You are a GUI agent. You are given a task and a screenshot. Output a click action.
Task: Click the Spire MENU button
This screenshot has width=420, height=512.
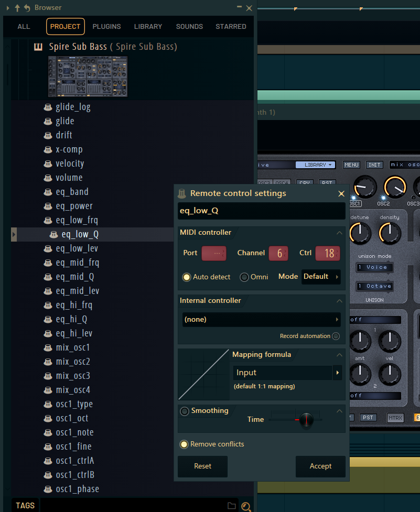(x=351, y=165)
